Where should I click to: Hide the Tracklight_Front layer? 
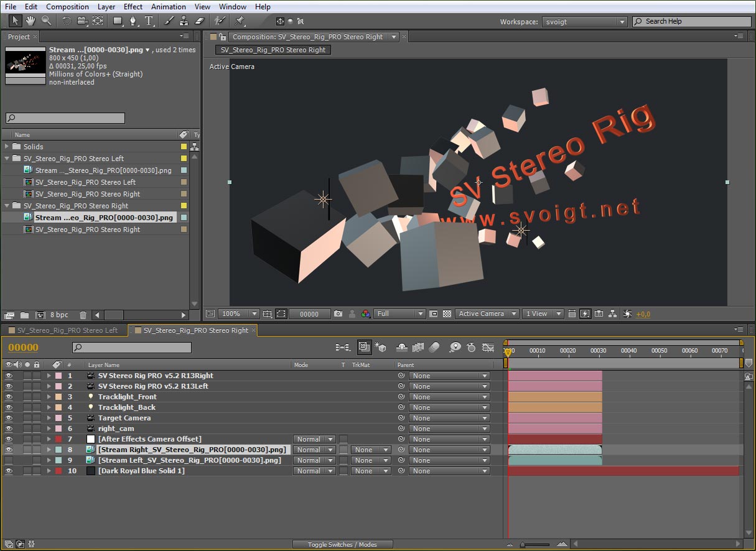point(9,397)
